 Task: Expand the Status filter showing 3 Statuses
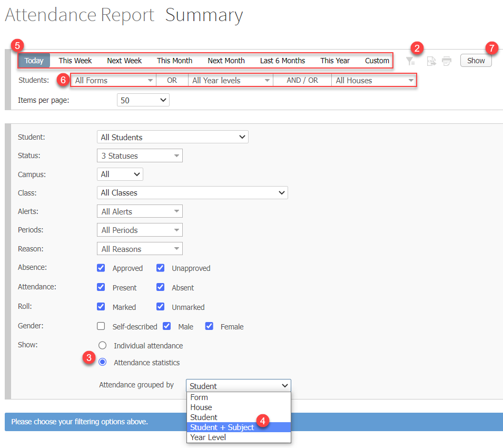click(x=139, y=155)
